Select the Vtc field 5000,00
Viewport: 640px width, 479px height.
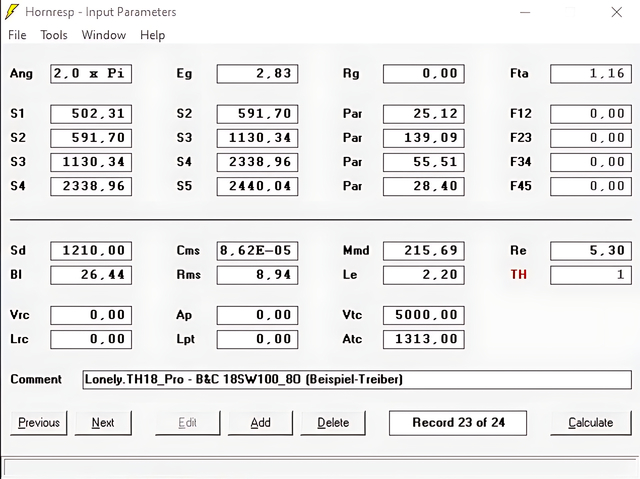pos(424,315)
